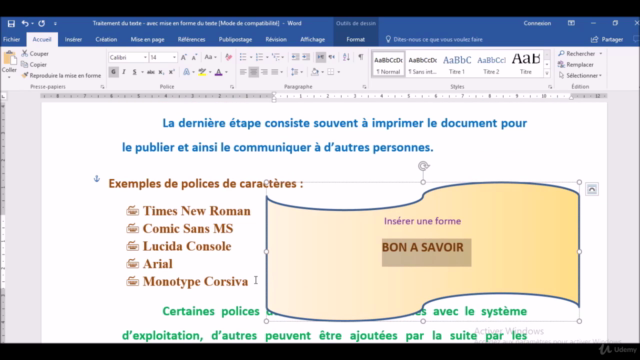Switch to the Insérer tab
Screen dimensions: 640x360
coord(73,40)
